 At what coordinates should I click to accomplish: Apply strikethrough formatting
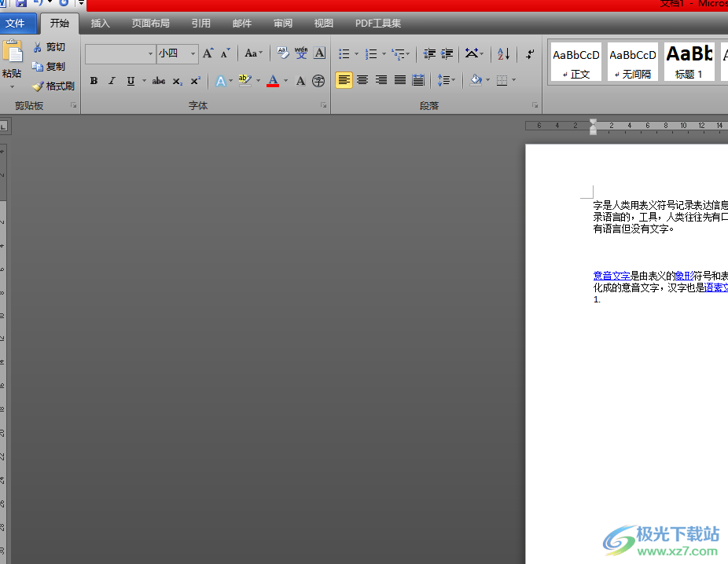point(159,81)
